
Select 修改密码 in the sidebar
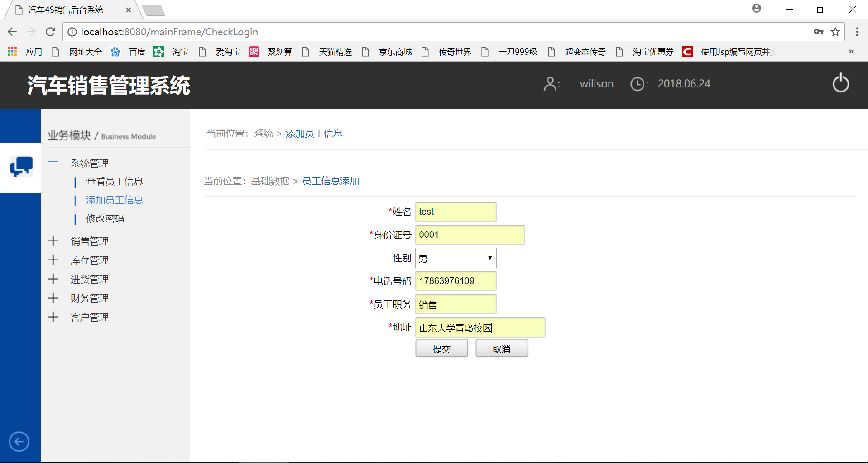tap(105, 219)
